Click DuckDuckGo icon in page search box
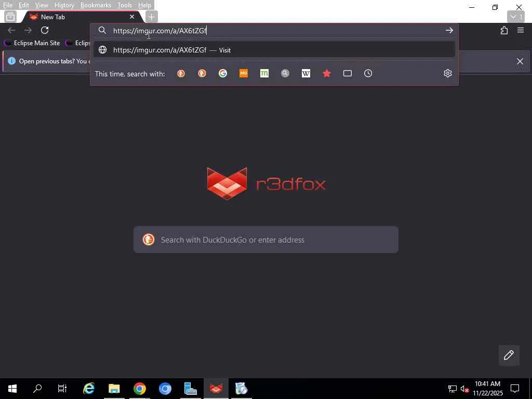 pos(148,240)
